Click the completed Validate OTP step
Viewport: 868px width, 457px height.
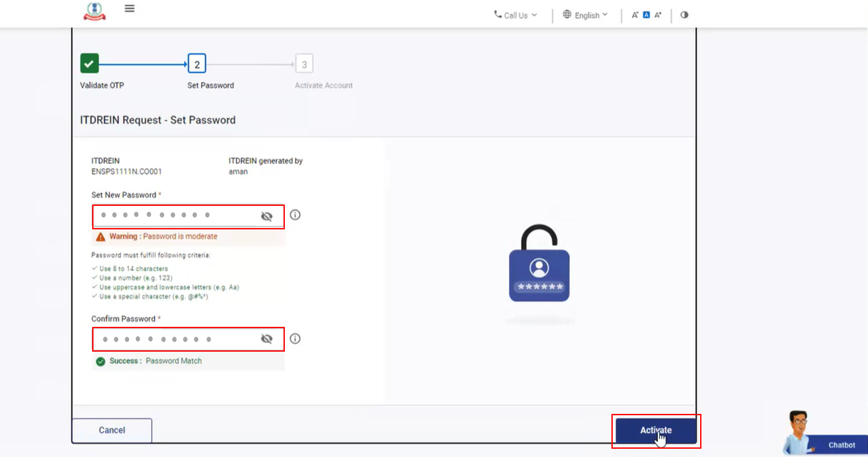click(x=90, y=64)
